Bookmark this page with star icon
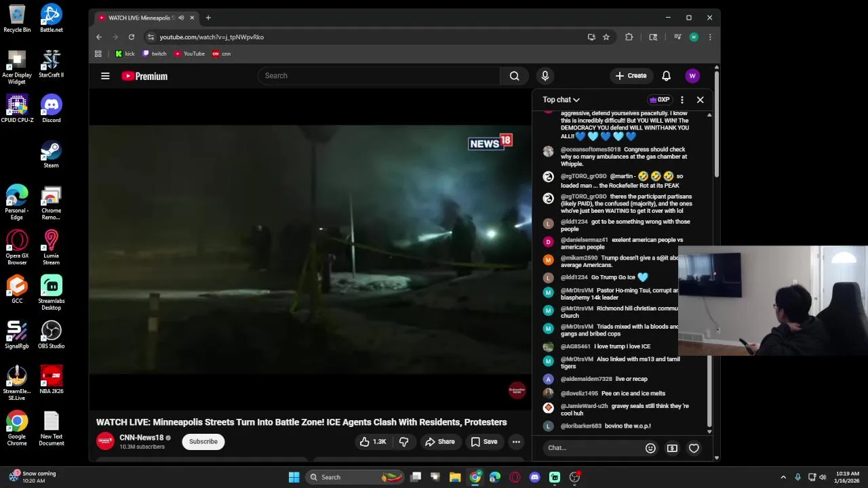 tap(606, 37)
